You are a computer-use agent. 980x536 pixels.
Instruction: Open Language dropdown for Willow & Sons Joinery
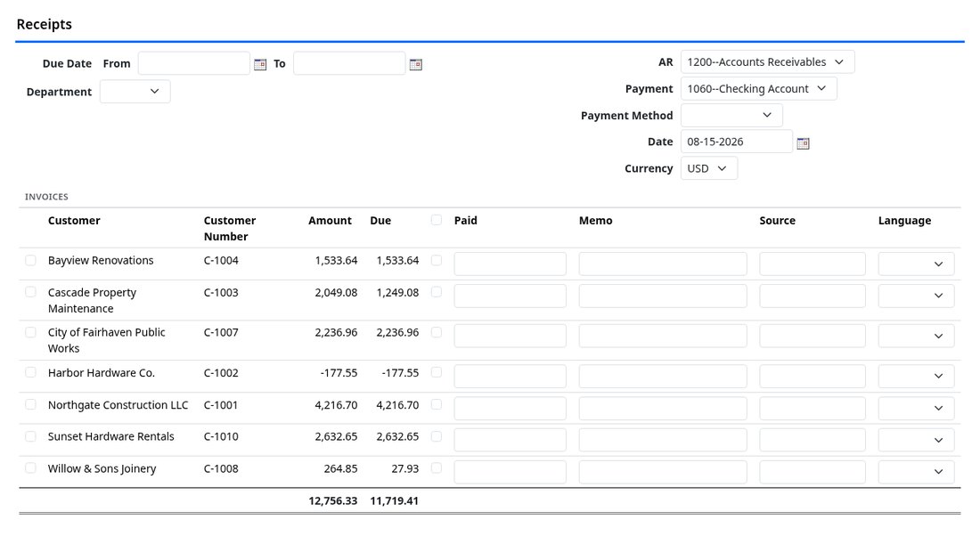tap(916, 472)
